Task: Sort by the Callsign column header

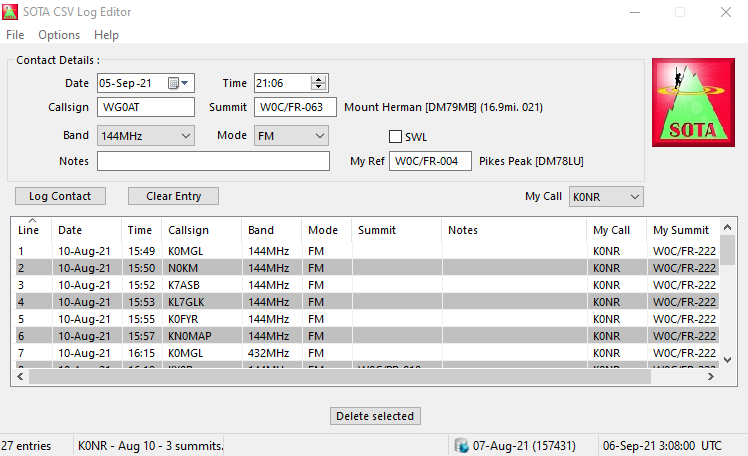Action: pyautogui.click(x=190, y=230)
